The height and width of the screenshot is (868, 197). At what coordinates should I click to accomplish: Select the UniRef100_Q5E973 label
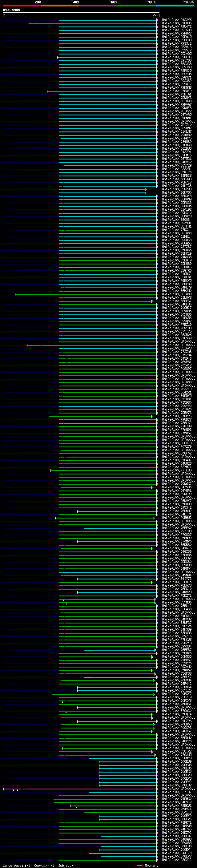[177, 413]
